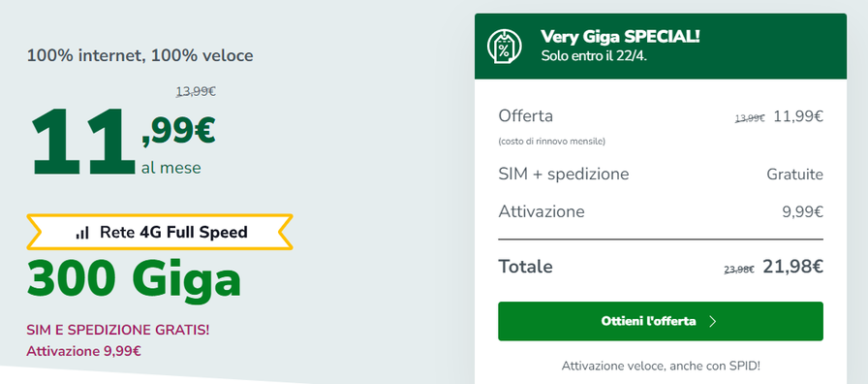The height and width of the screenshot is (384, 868).
Task: Click Attivazione veloce, anche con SPID! text
Action: click(661, 366)
